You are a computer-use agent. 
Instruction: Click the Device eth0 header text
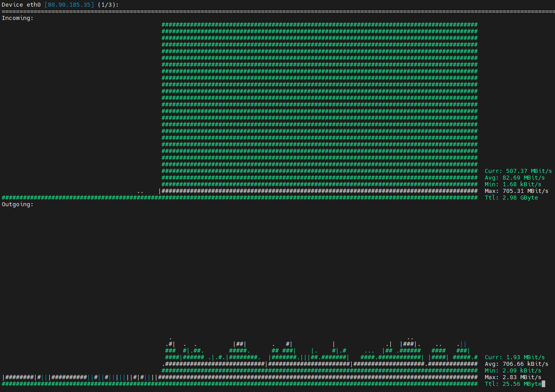[21, 4]
